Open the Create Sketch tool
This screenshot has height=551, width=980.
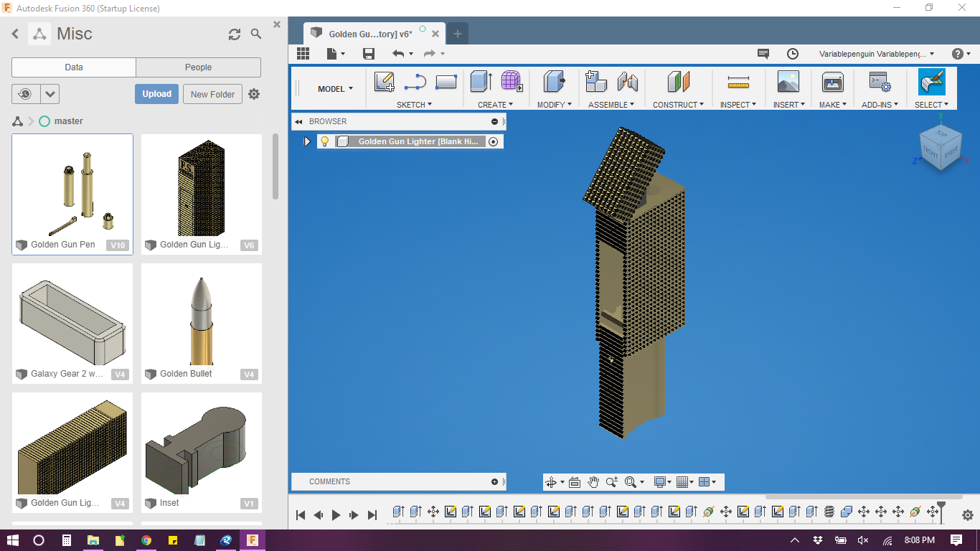[x=385, y=82]
